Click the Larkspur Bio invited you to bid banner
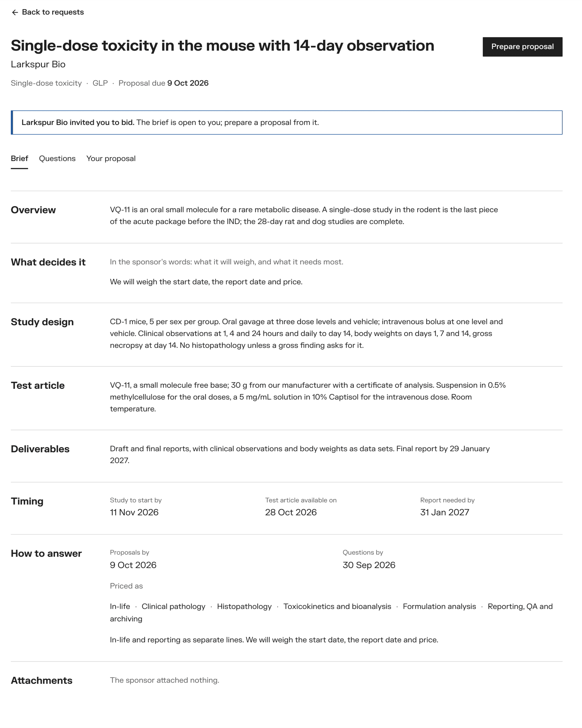 (287, 122)
